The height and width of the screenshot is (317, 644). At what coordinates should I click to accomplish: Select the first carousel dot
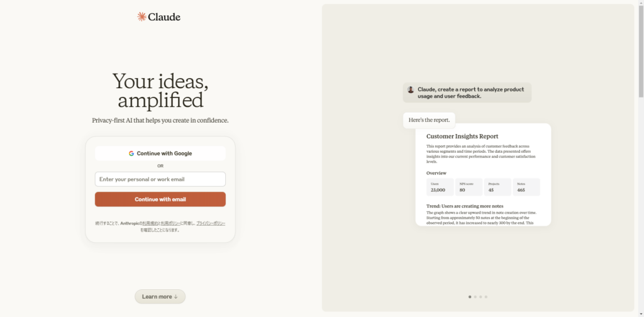470,297
